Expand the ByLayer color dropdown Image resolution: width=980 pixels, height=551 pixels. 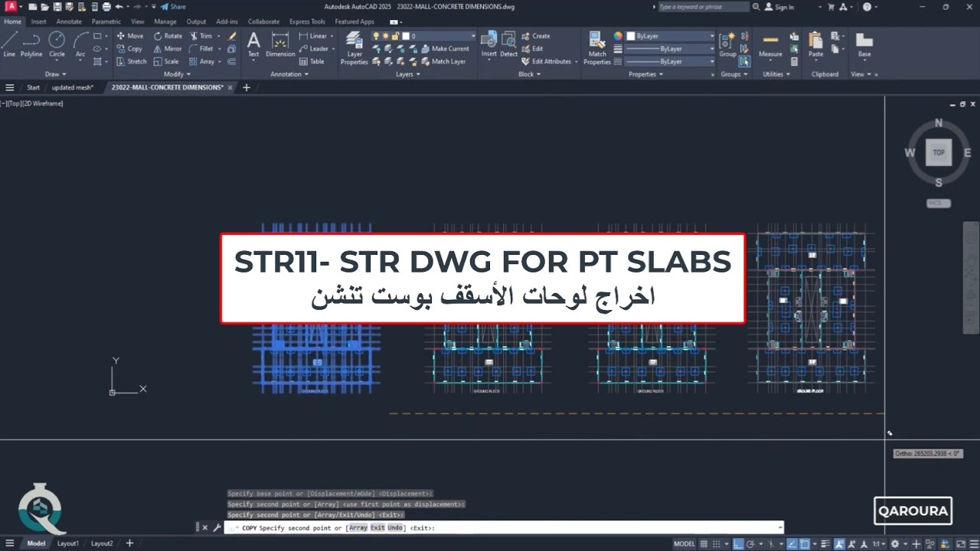coord(670,36)
